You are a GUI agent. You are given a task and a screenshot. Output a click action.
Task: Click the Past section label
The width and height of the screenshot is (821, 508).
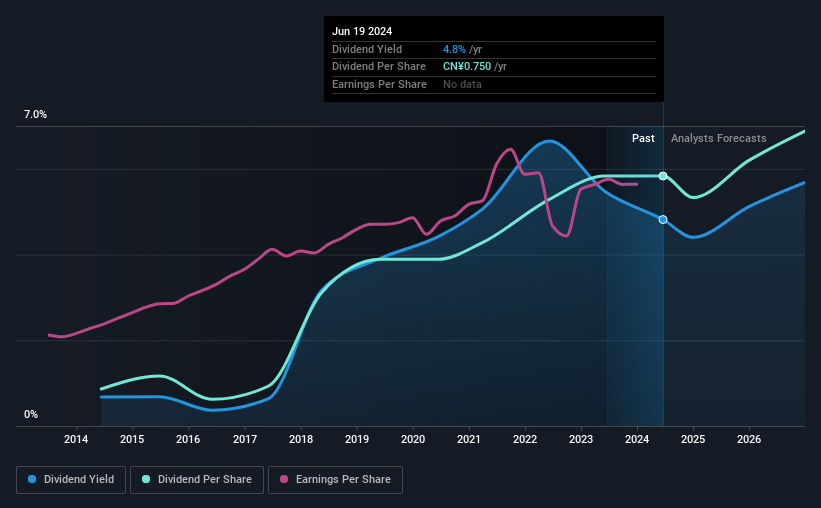[643, 138]
